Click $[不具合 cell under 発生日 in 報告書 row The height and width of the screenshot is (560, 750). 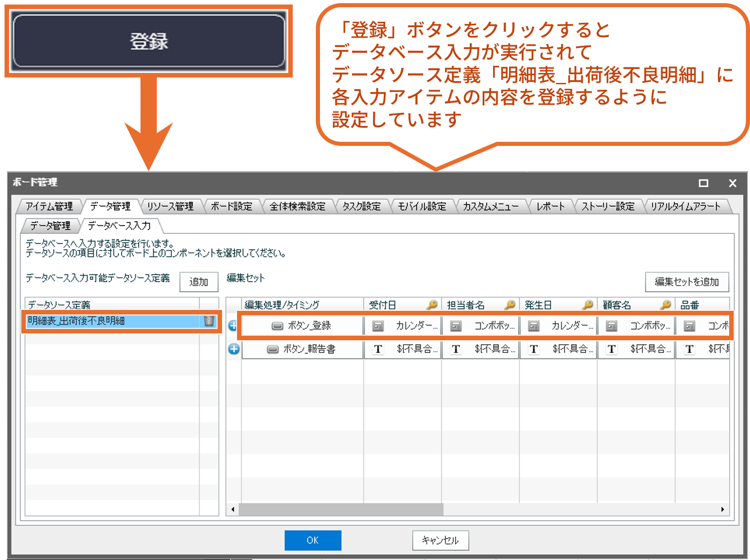[559, 349]
